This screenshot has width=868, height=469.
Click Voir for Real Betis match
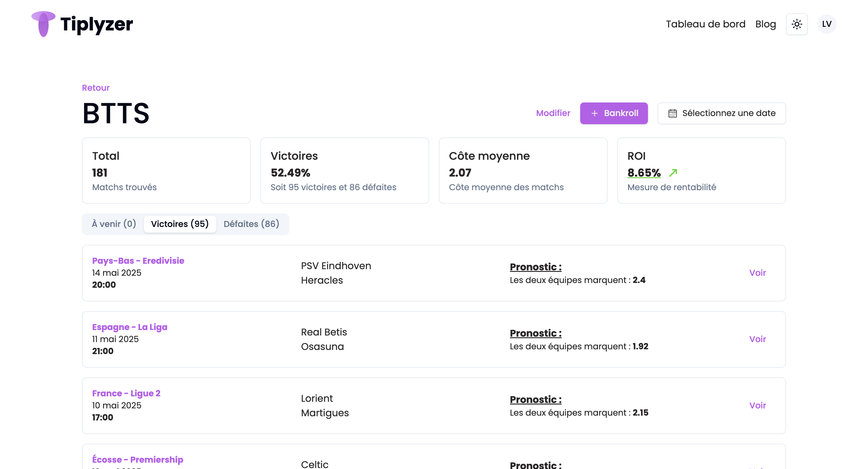(757, 339)
